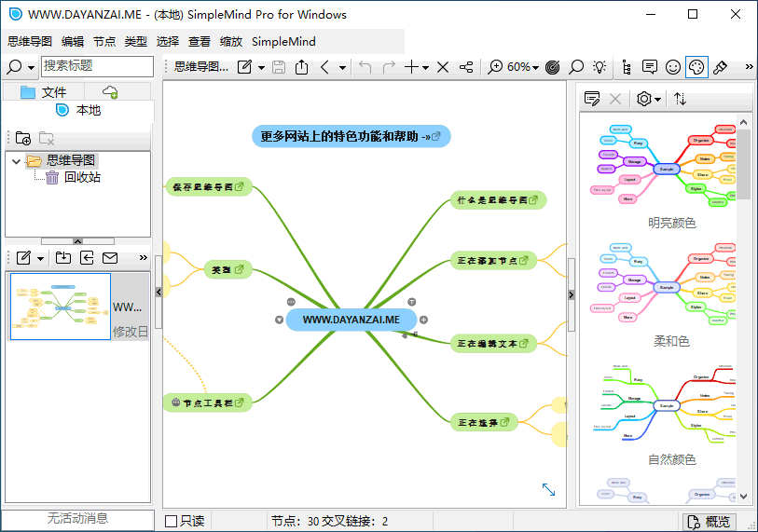Click the import into folder icon

pyautogui.click(x=63, y=257)
